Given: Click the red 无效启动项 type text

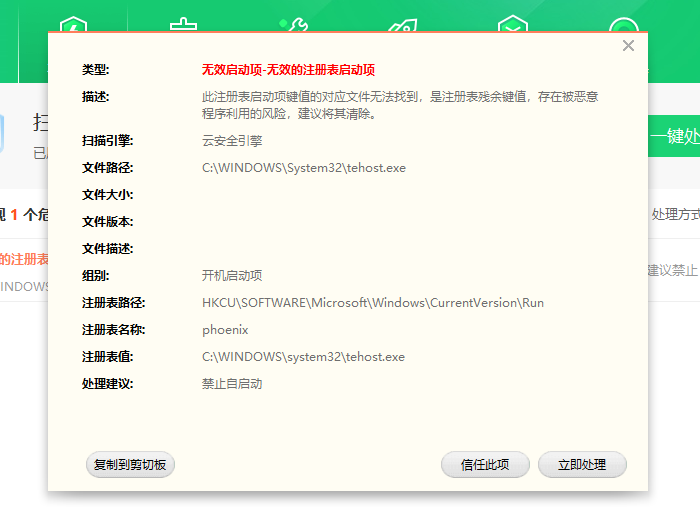Looking at the screenshot, I should (288, 70).
